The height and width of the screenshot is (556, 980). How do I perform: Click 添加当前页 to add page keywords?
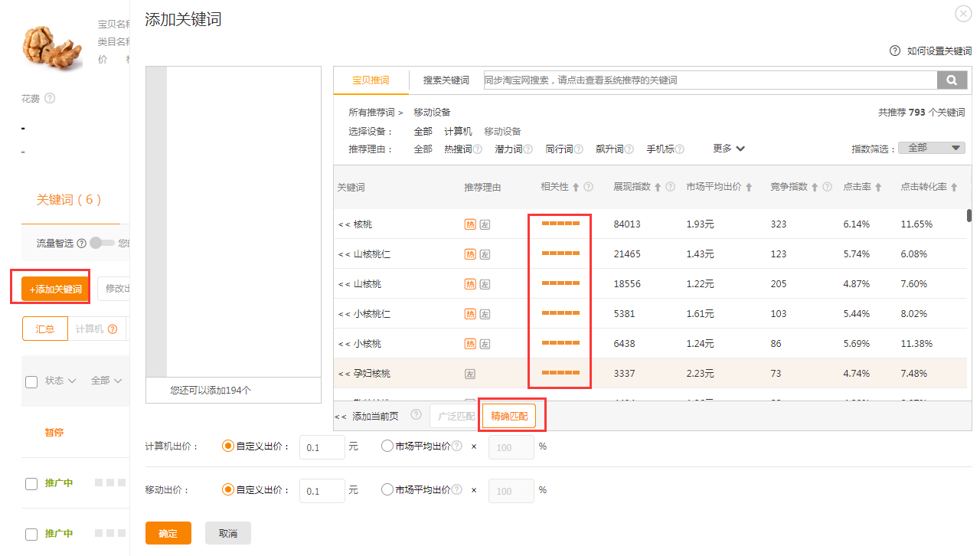pyautogui.click(x=375, y=416)
